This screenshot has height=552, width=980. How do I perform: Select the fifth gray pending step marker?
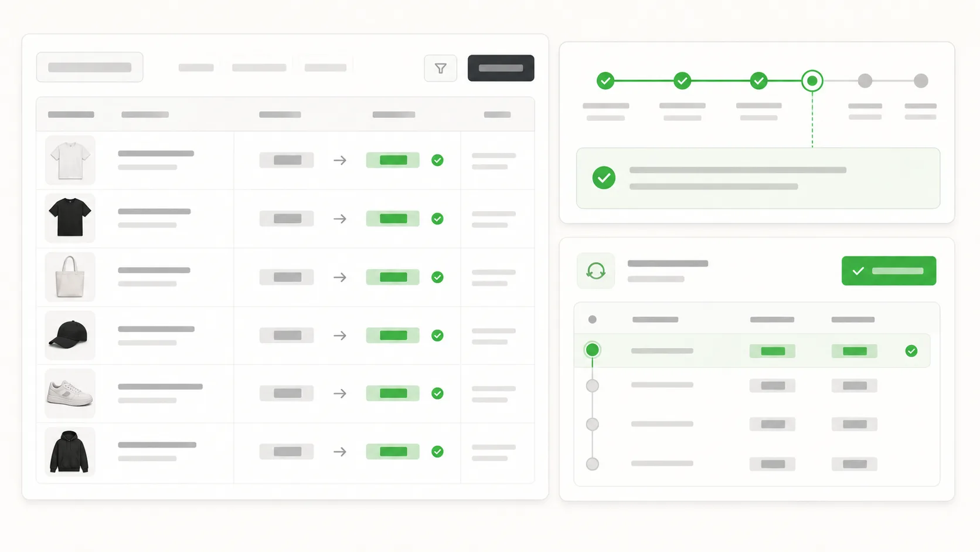pyautogui.click(x=865, y=80)
